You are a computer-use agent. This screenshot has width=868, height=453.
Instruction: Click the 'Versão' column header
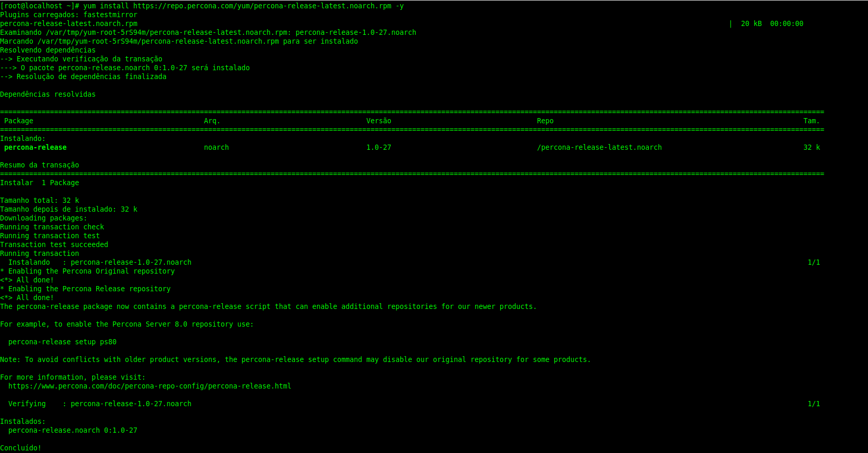click(379, 121)
